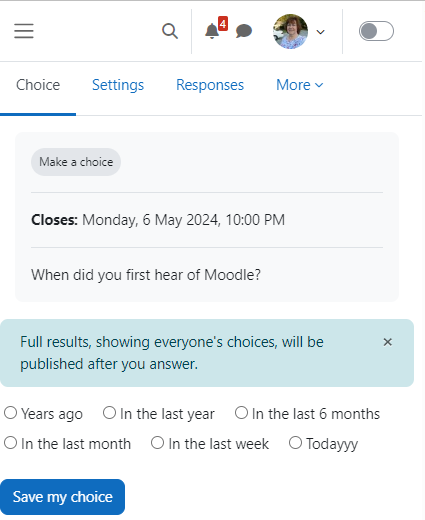Open notifications bell with 4 alerts

coord(215,29)
